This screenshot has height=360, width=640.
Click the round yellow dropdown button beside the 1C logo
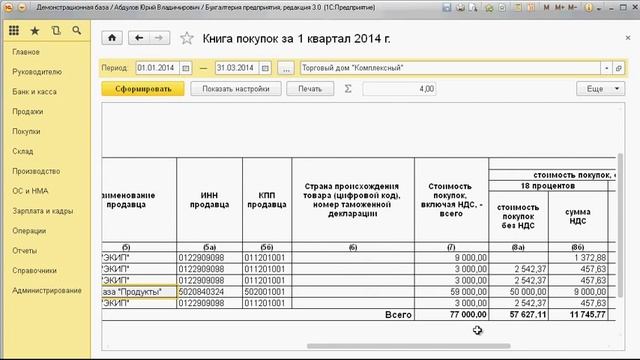(23, 7)
